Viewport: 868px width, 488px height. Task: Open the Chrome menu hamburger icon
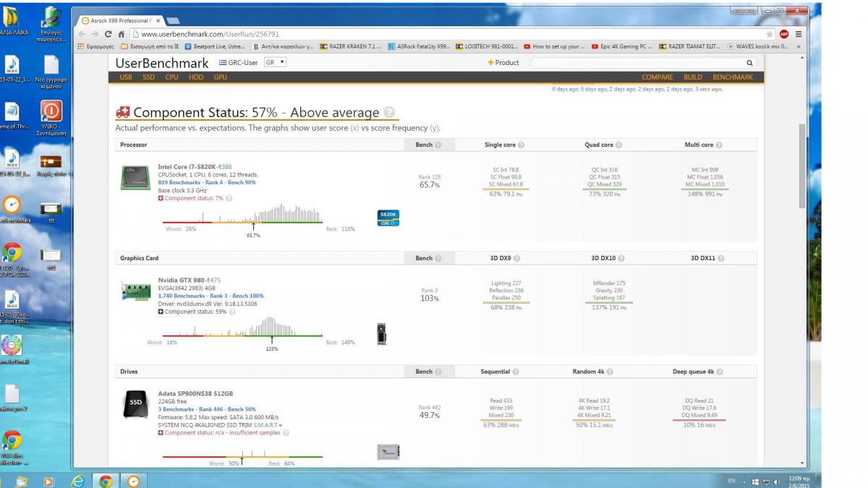tap(799, 34)
